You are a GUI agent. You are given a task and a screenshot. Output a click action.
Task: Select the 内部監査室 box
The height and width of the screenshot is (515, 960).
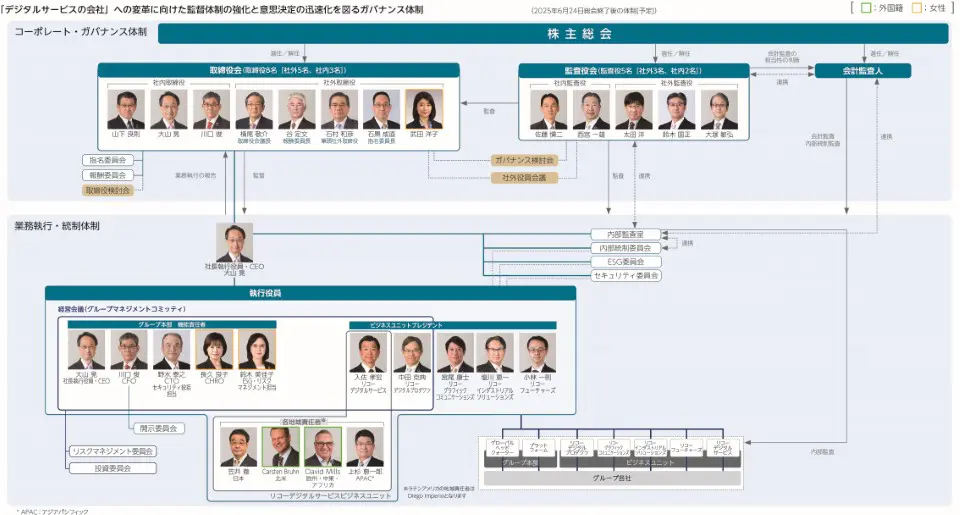[625, 234]
